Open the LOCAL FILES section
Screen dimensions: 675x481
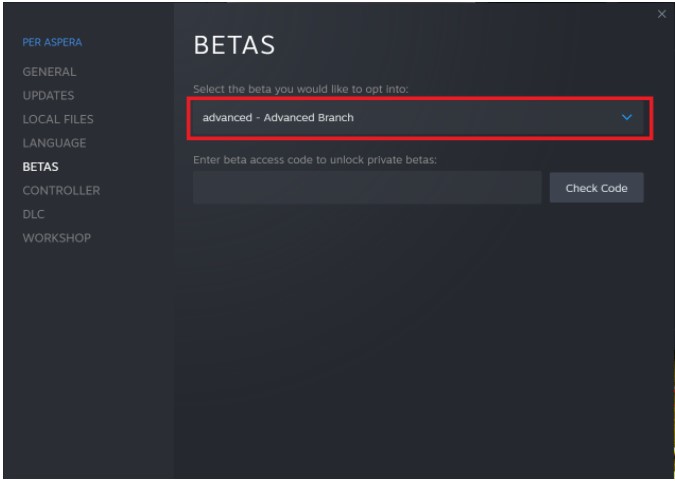(x=57, y=120)
